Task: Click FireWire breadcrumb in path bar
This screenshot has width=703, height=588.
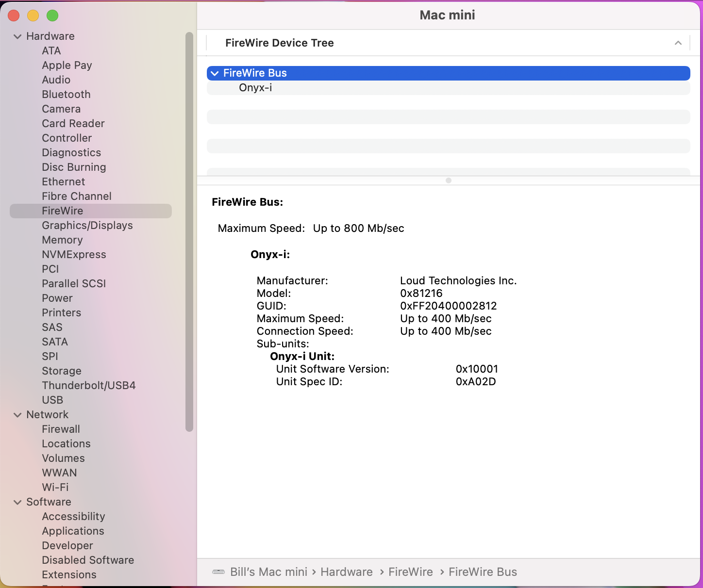Action: [411, 572]
